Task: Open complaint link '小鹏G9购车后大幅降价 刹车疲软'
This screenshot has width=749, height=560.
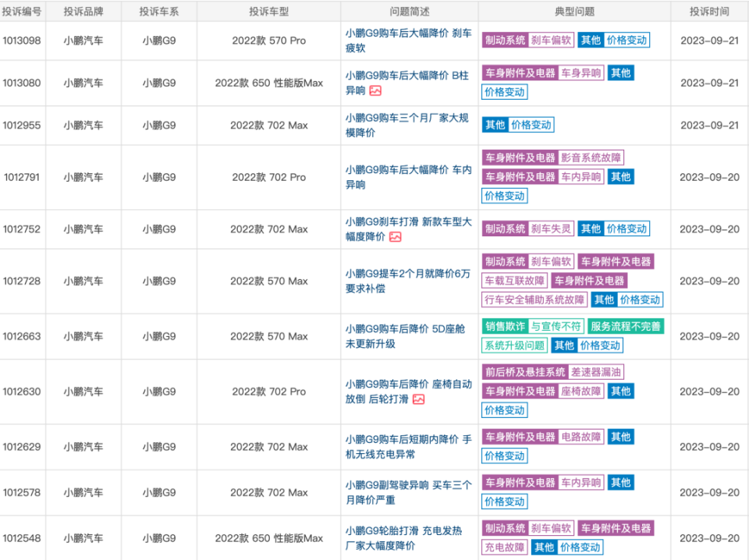Action: [x=408, y=41]
